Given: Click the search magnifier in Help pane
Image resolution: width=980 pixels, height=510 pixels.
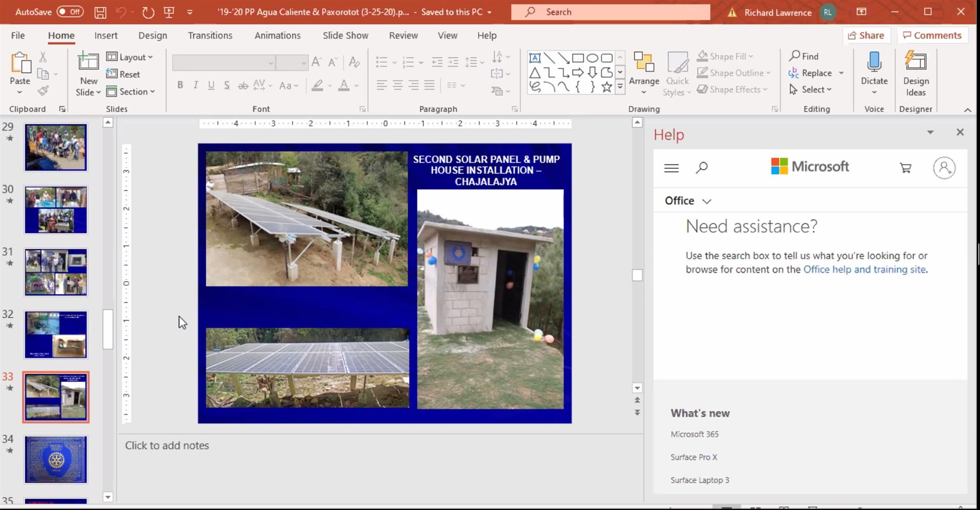Looking at the screenshot, I should click(701, 168).
